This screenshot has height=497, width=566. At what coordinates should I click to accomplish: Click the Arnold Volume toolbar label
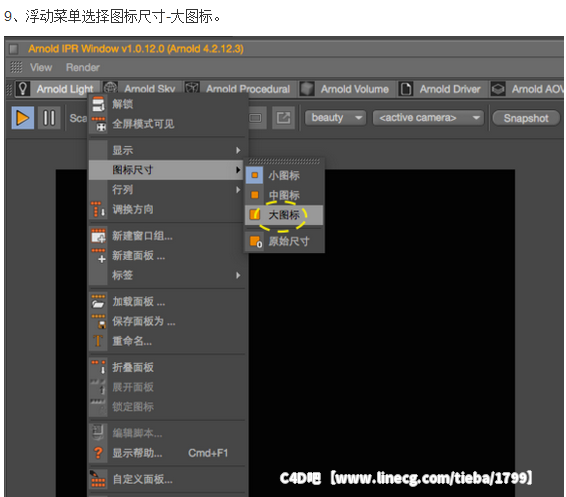(x=355, y=89)
